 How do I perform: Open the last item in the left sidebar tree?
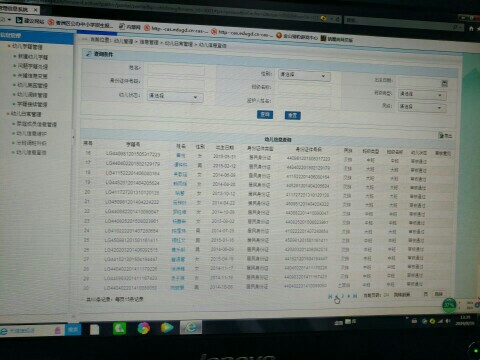pos(31,152)
